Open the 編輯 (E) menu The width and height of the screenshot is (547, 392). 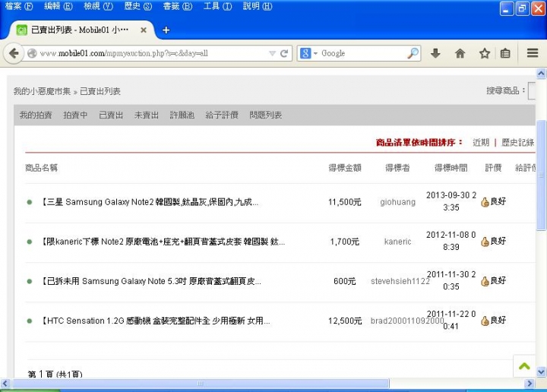[x=58, y=6]
